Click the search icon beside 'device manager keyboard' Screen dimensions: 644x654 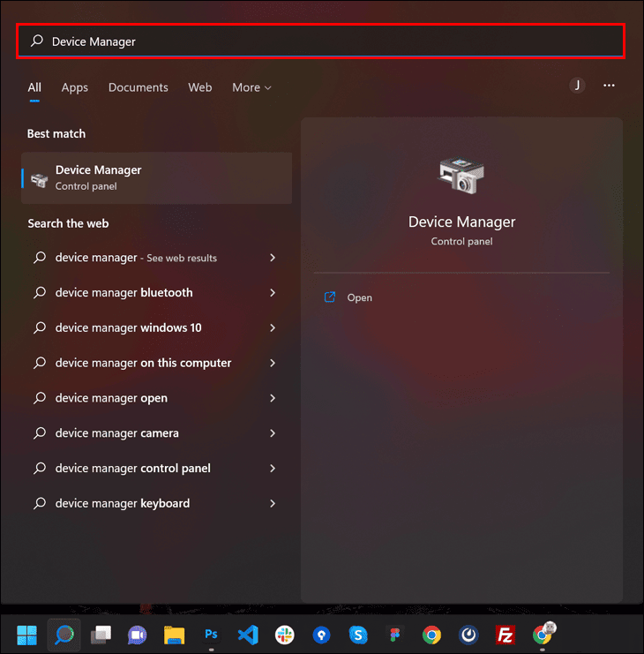click(x=40, y=503)
